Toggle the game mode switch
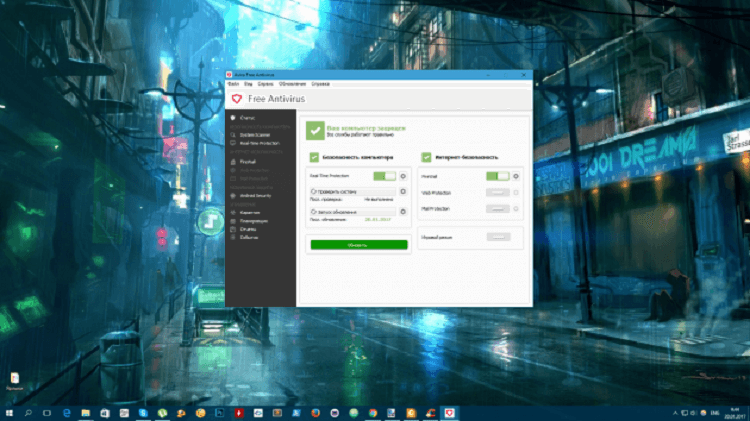750x421 pixels. (497, 237)
